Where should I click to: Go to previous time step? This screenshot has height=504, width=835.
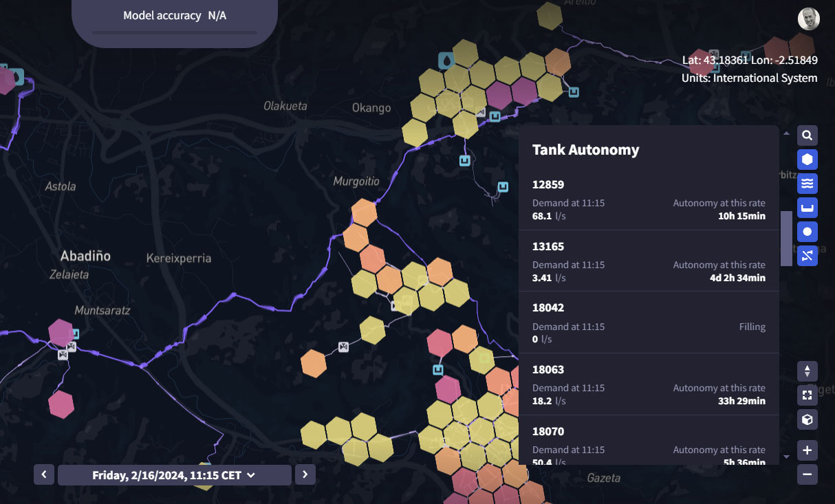44,474
